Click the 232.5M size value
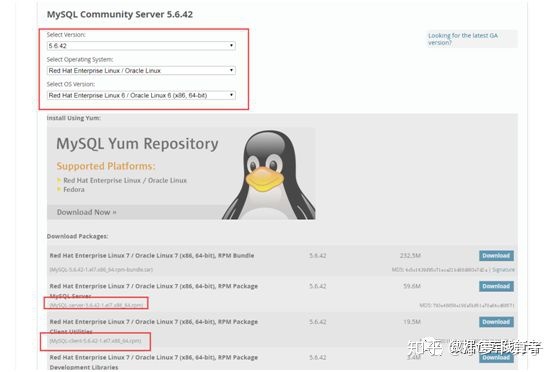 tap(410, 256)
